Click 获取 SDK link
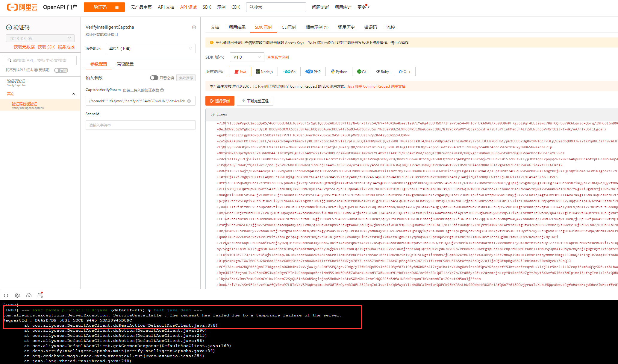 click(x=46, y=47)
